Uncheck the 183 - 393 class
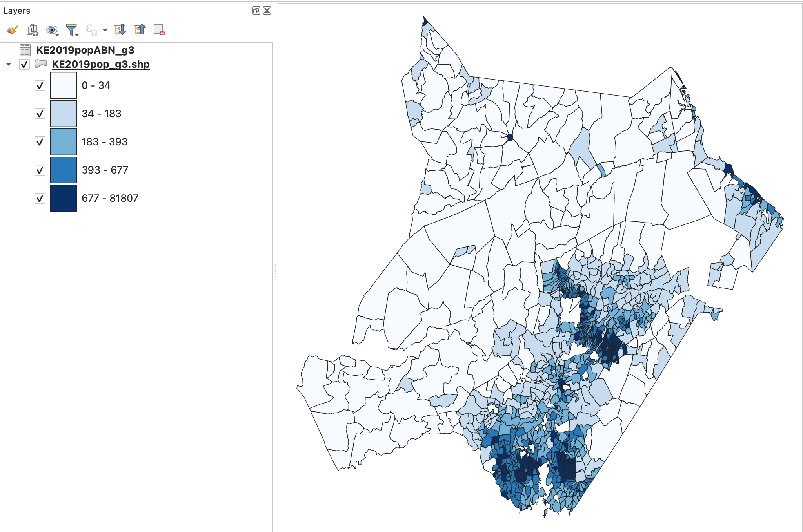 tap(40, 142)
